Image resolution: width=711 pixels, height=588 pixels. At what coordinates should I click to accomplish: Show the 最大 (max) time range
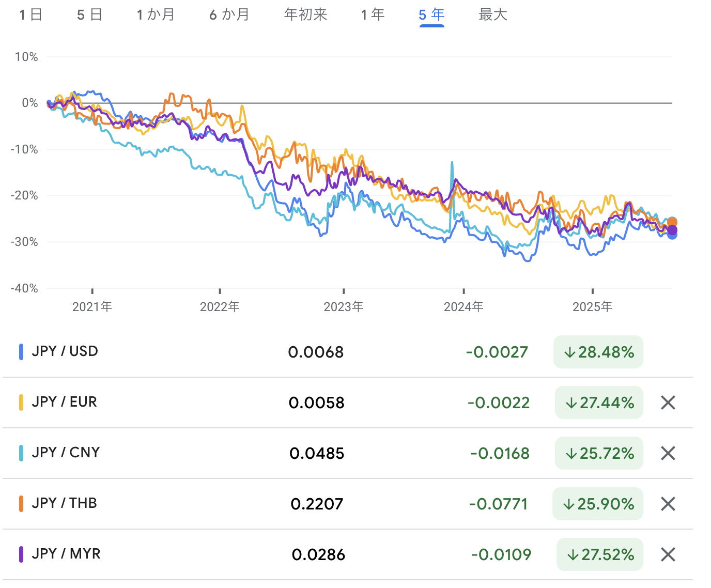(x=493, y=15)
